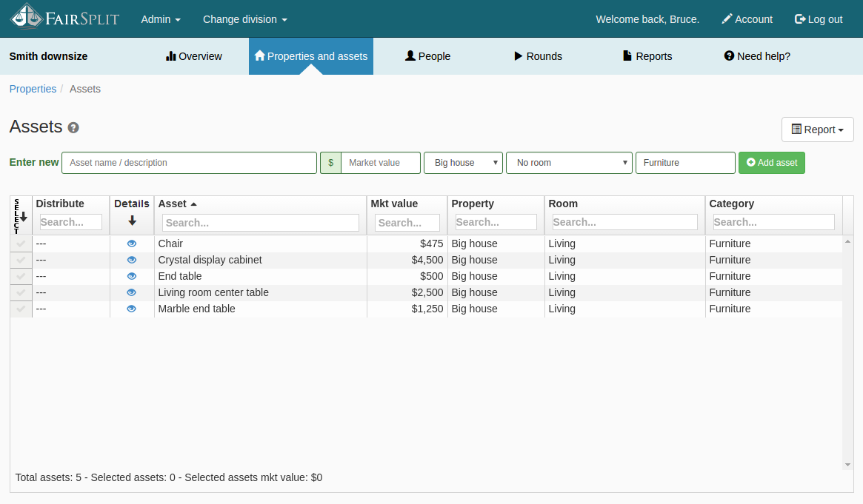
Task: Go to Properties breadcrumb link
Action: (33, 89)
